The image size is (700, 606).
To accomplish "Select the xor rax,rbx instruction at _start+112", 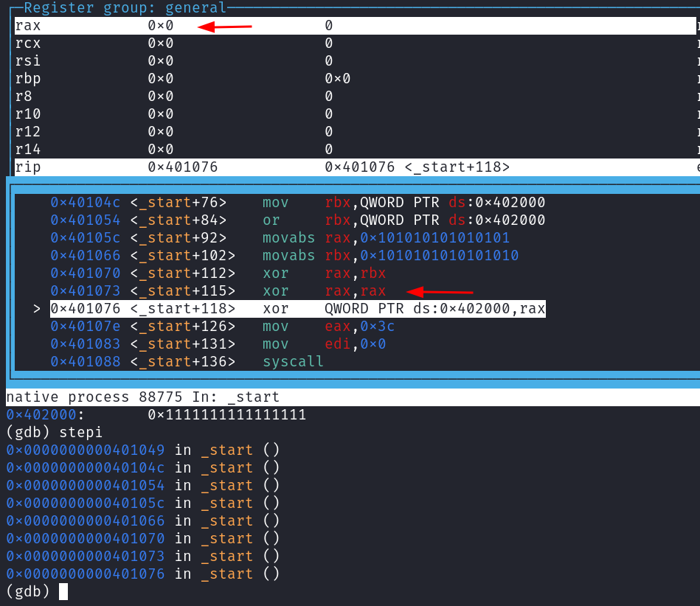I will pyautogui.click(x=324, y=274).
